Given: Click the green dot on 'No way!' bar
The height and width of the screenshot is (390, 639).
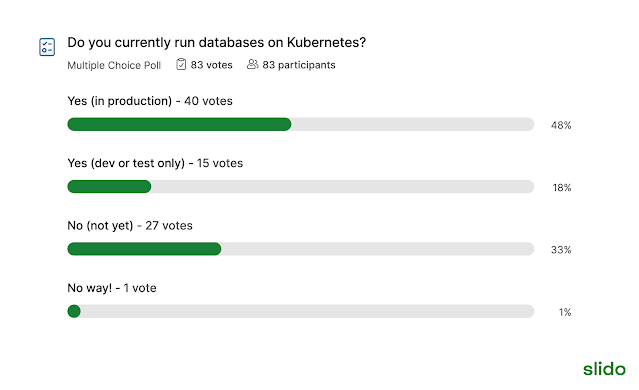Looking at the screenshot, I should click(x=74, y=311).
